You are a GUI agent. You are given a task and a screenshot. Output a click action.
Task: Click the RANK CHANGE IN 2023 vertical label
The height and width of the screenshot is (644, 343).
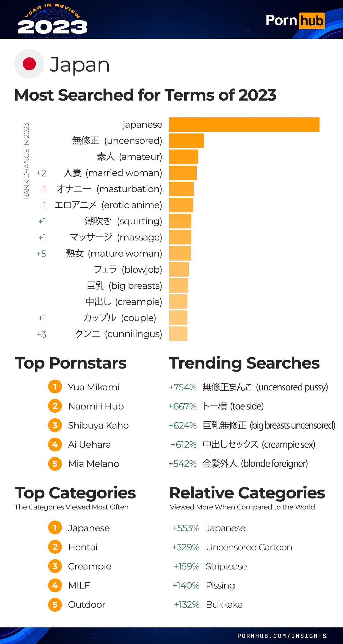[26, 161]
